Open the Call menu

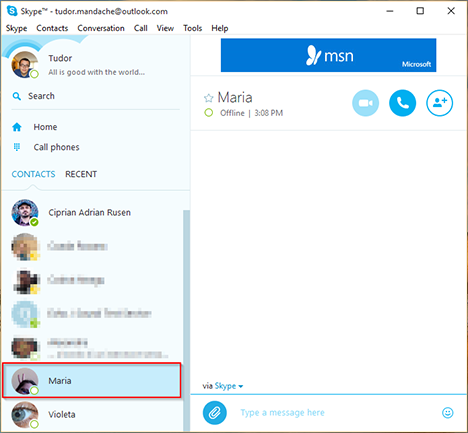141,28
